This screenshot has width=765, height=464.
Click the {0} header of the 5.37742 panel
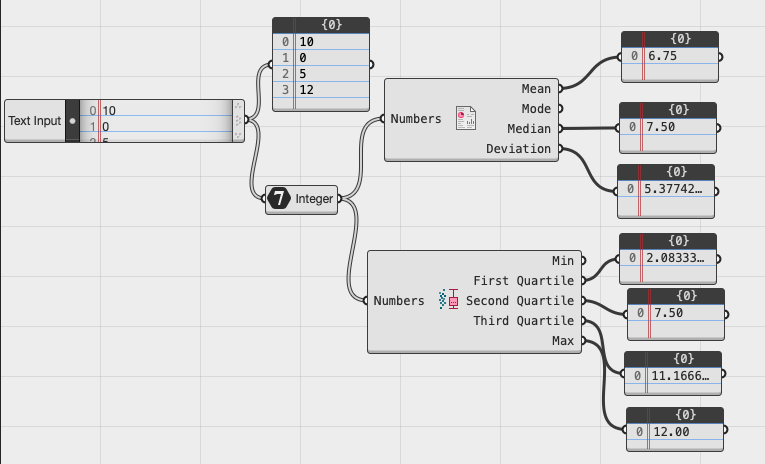click(x=666, y=172)
